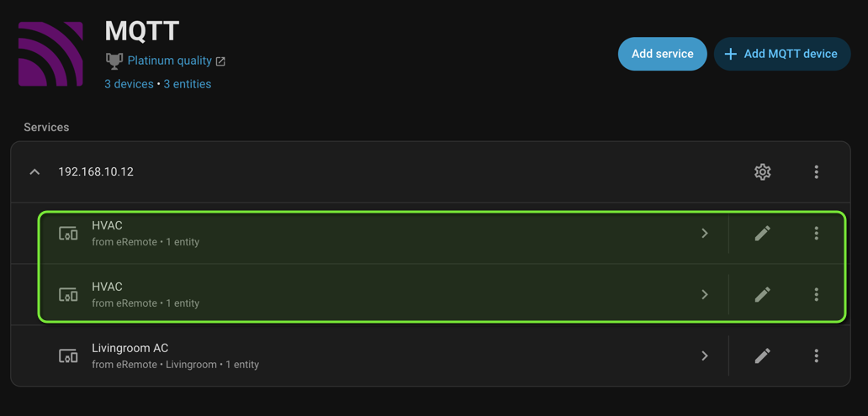The image size is (868, 416).
Task: Expand second HVAC device chevron
Action: (x=705, y=295)
